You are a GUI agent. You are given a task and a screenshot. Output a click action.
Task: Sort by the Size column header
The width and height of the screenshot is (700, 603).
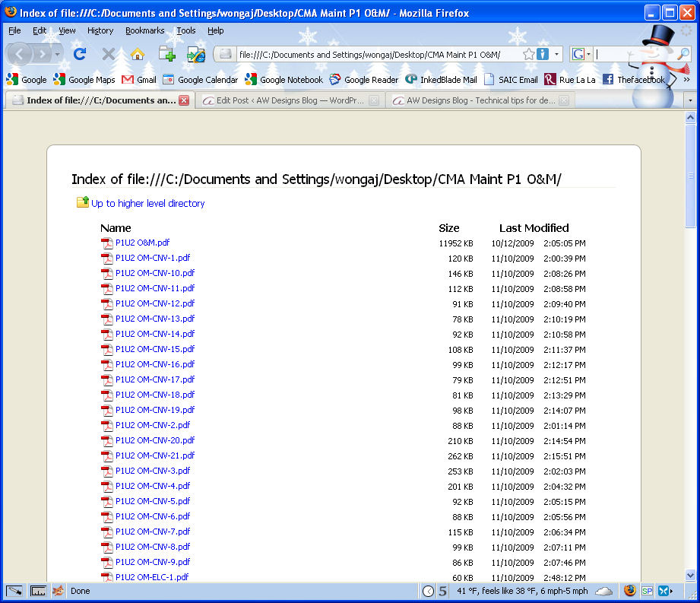449,228
